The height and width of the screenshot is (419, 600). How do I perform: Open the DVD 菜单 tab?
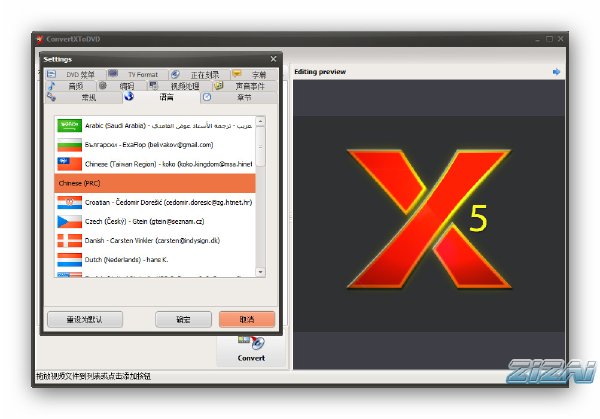pos(75,74)
